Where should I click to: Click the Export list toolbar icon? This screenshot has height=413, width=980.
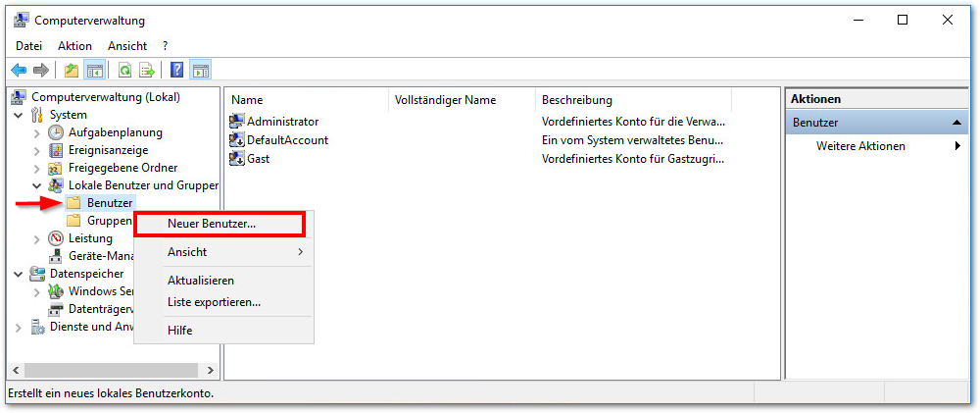point(147,71)
